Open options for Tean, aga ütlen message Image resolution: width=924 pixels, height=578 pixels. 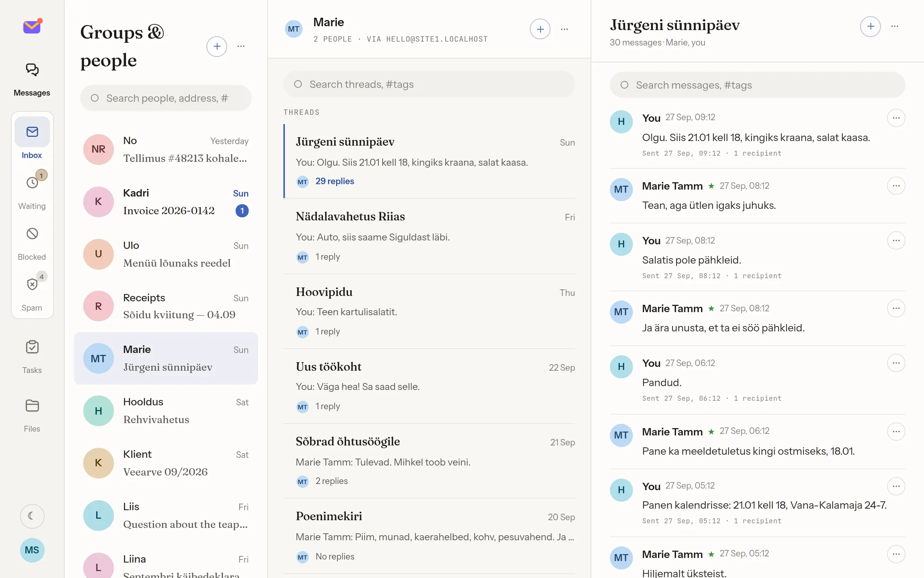pyautogui.click(x=896, y=186)
